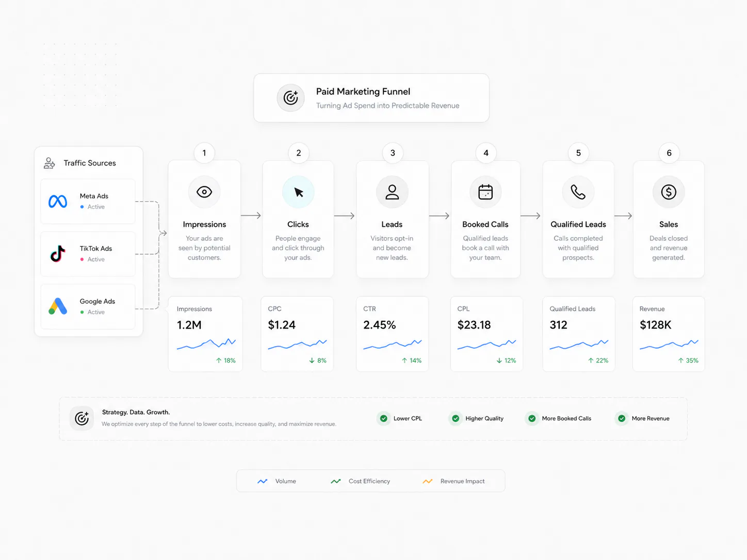747x560 pixels.
Task: Click the Sales dollar icon
Action: coord(669,192)
